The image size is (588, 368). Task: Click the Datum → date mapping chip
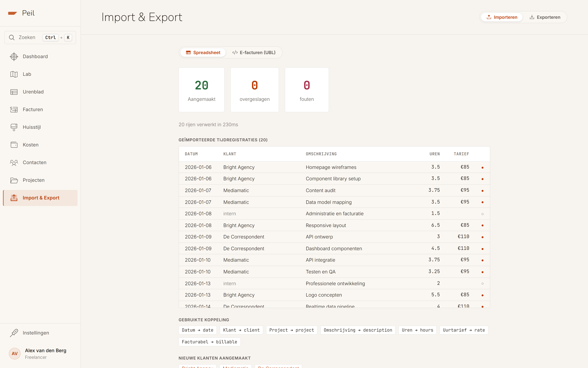[x=198, y=330]
